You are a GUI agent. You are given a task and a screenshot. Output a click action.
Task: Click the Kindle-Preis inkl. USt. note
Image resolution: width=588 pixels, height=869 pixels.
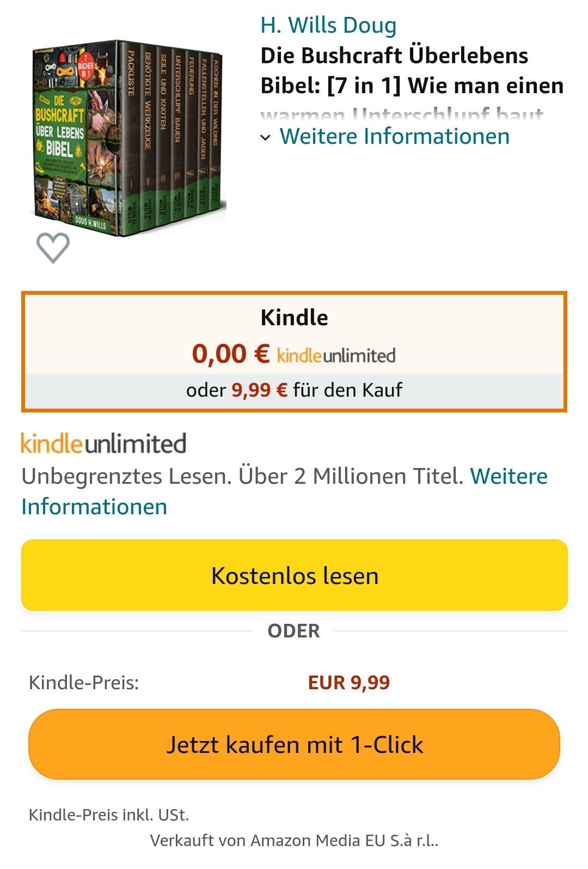pos(109,815)
